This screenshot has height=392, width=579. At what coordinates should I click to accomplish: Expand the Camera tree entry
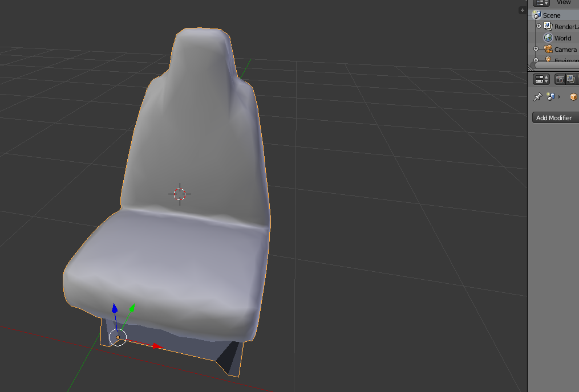click(536, 48)
